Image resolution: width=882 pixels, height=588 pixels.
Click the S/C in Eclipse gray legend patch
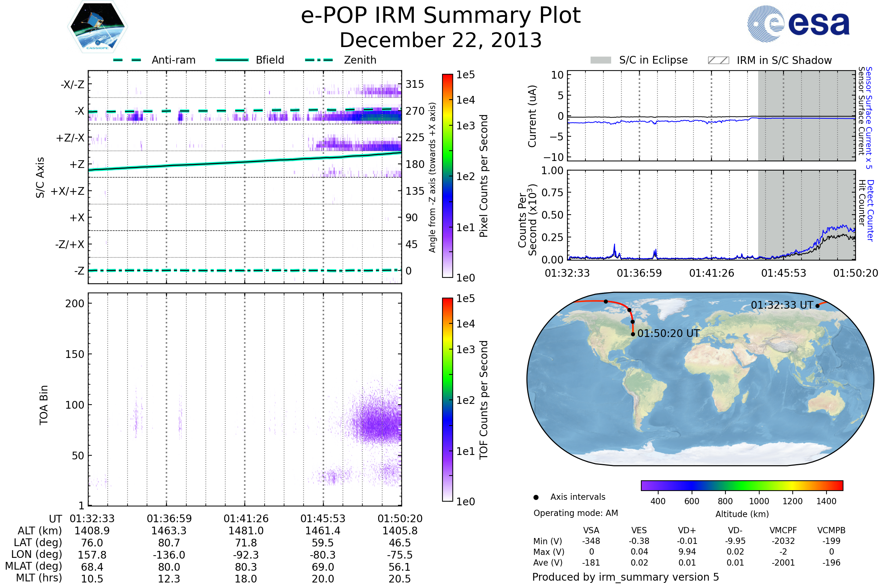click(600, 60)
